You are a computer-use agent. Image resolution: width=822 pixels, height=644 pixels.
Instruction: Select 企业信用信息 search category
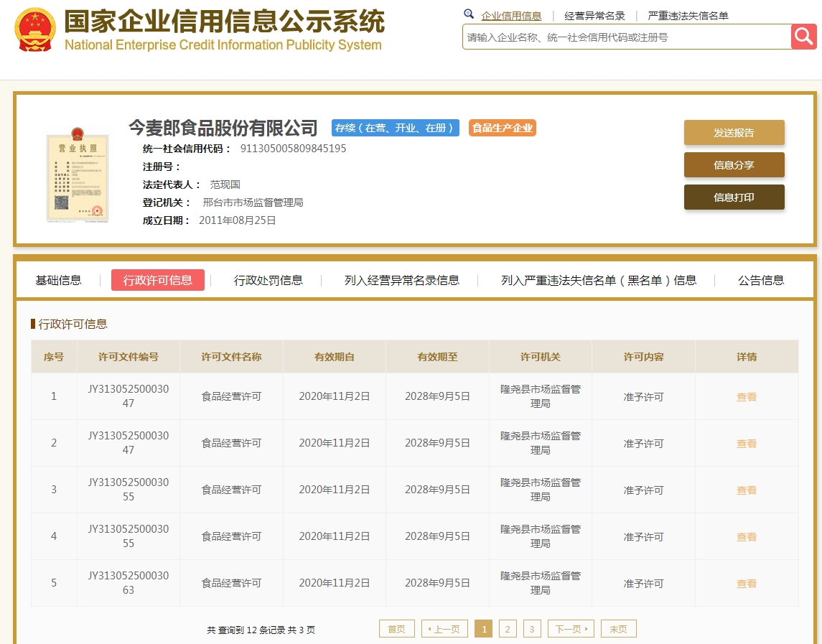point(511,16)
